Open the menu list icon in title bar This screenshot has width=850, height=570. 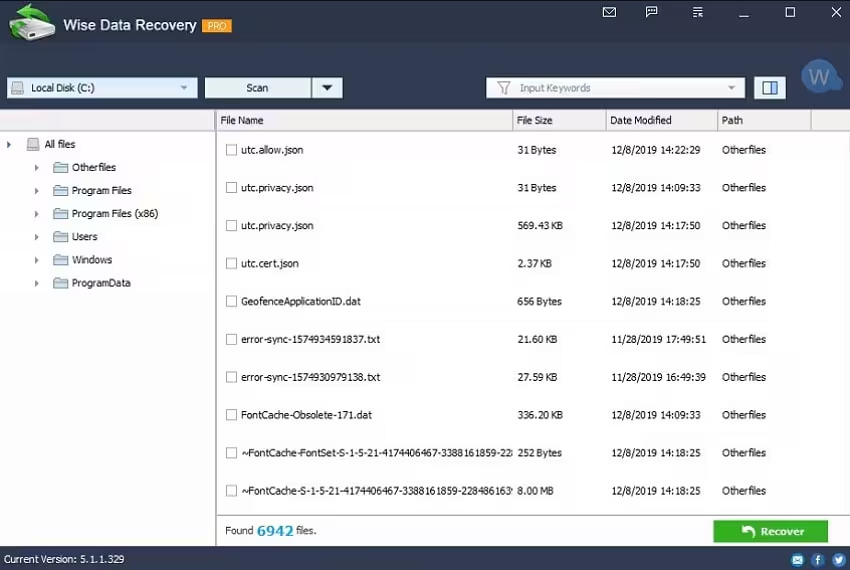pyautogui.click(x=698, y=12)
